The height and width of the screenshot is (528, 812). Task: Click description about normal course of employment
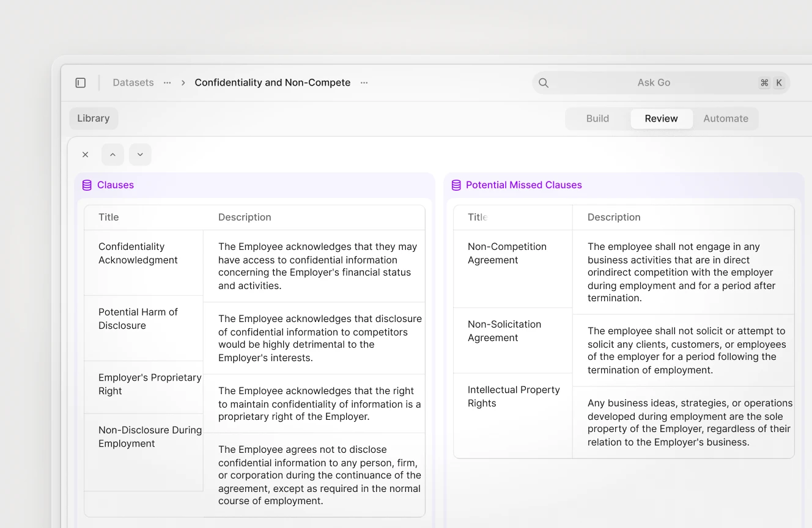tap(314, 475)
